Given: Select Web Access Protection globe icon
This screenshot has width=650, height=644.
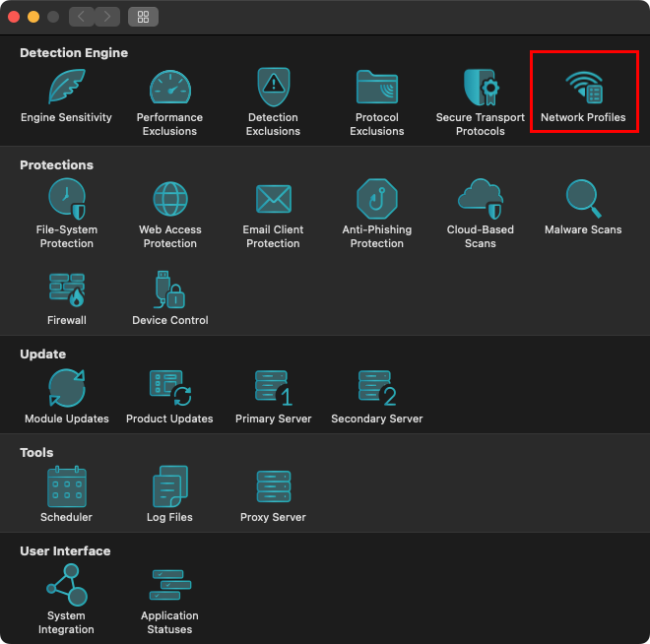Looking at the screenshot, I should pyautogui.click(x=170, y=200).
